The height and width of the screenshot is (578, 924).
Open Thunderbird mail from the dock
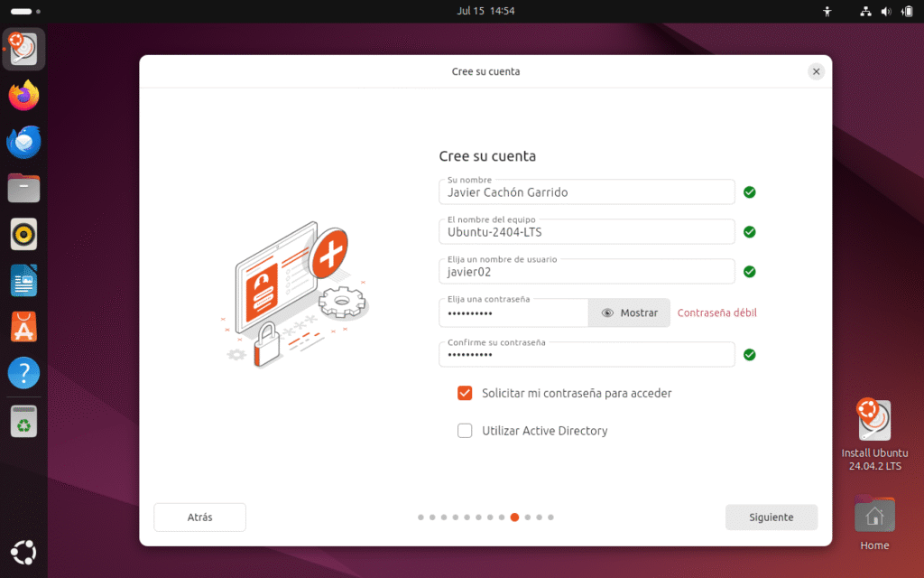click(23, 142)
